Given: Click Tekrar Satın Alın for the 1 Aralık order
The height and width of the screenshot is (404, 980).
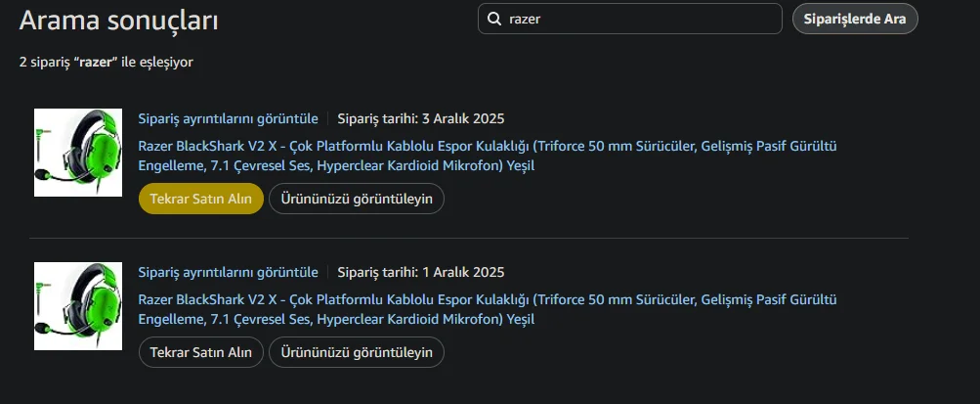Looking at the screenshot, I should pyautogui.click(x=201, y=352).
